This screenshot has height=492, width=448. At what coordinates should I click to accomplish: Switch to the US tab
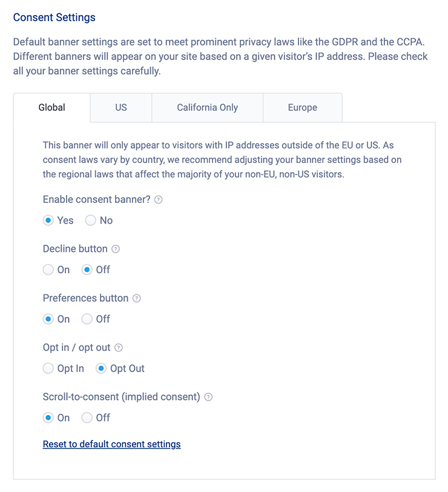pyautogui.click(x=120, y=107)
